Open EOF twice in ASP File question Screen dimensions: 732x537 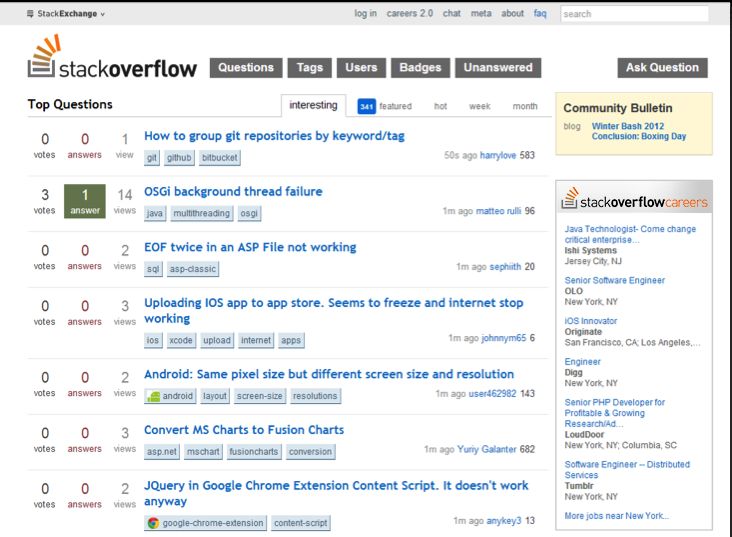pyautogui.click(x=250, y=247)
